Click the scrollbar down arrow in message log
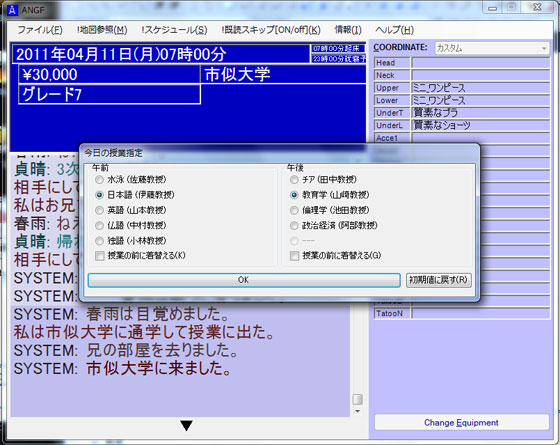Screen dimensions: 560x445 (358, 411)
